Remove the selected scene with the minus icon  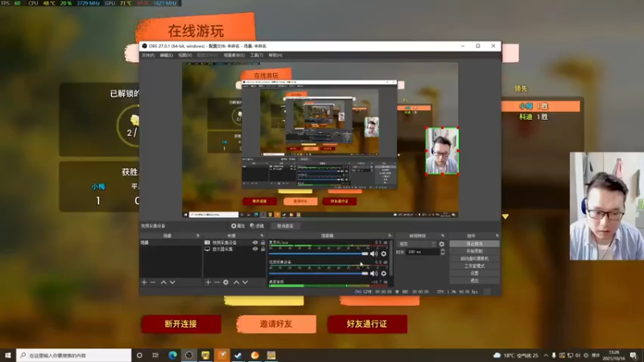click(153, 282)
